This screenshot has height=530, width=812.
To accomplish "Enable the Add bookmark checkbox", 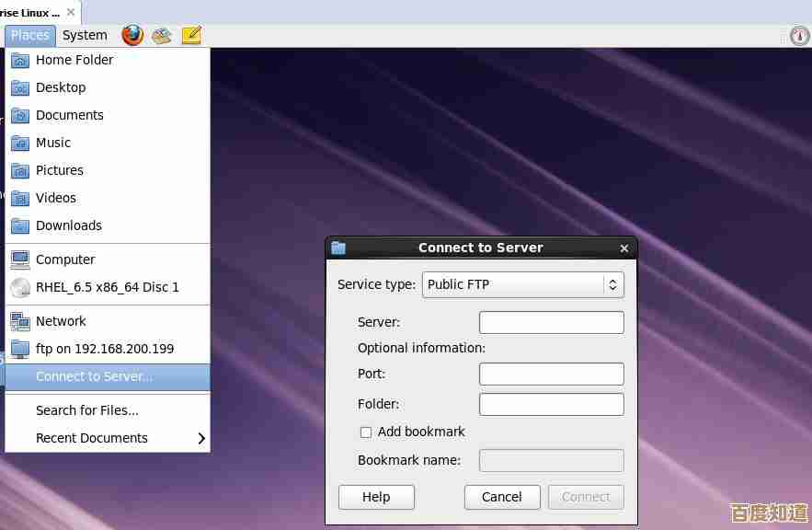I will pyautogui.click(x=366, y=432).
